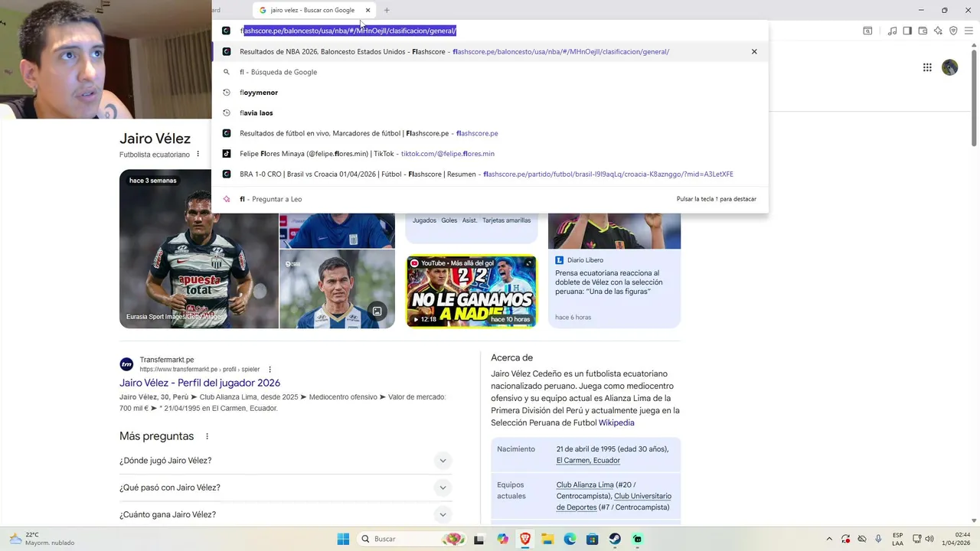Open the Windows Start button

[x=343, y=539]
